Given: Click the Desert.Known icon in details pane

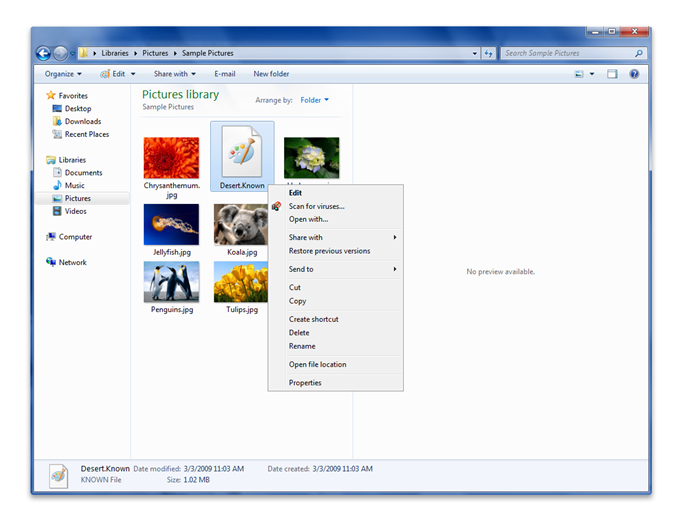Looking at the screenshot, I should tap(59, 476).
